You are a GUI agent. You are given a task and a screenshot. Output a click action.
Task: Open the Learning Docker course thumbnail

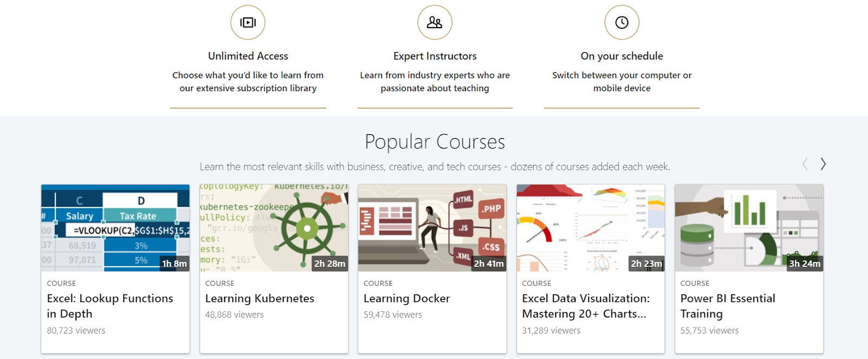point(432,228)
